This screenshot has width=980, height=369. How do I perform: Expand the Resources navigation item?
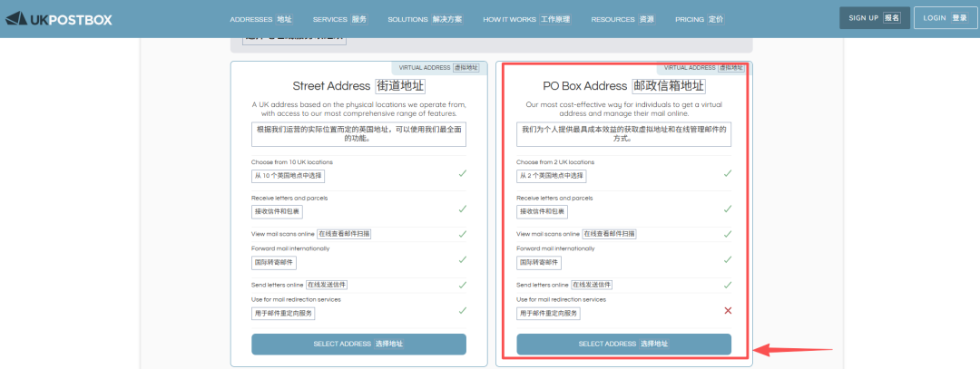pos(622,19)
